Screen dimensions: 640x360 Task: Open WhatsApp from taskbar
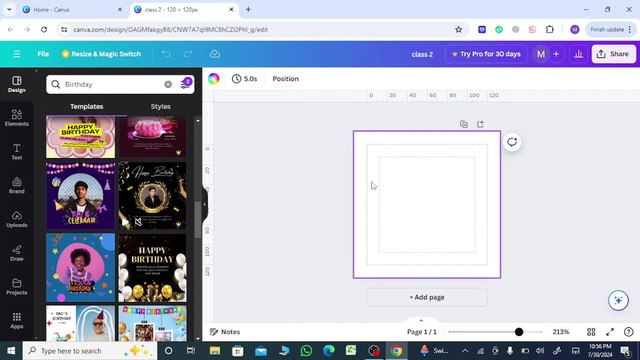tap(306, 351)
